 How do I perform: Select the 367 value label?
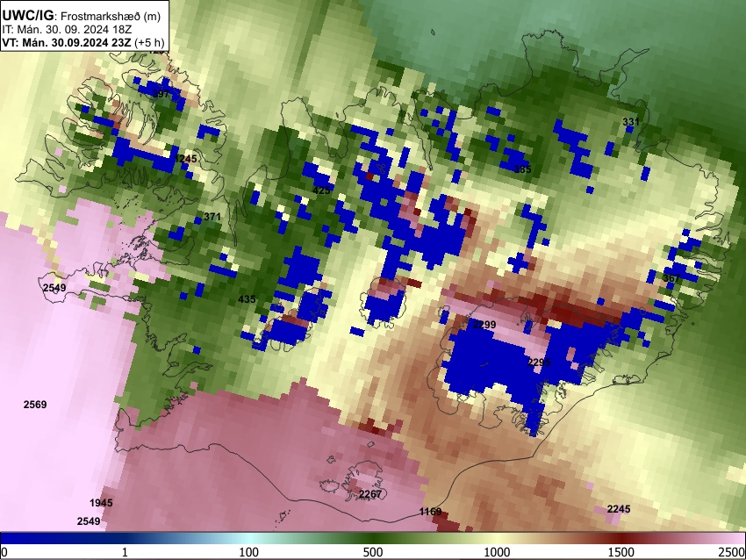(671, 278)
